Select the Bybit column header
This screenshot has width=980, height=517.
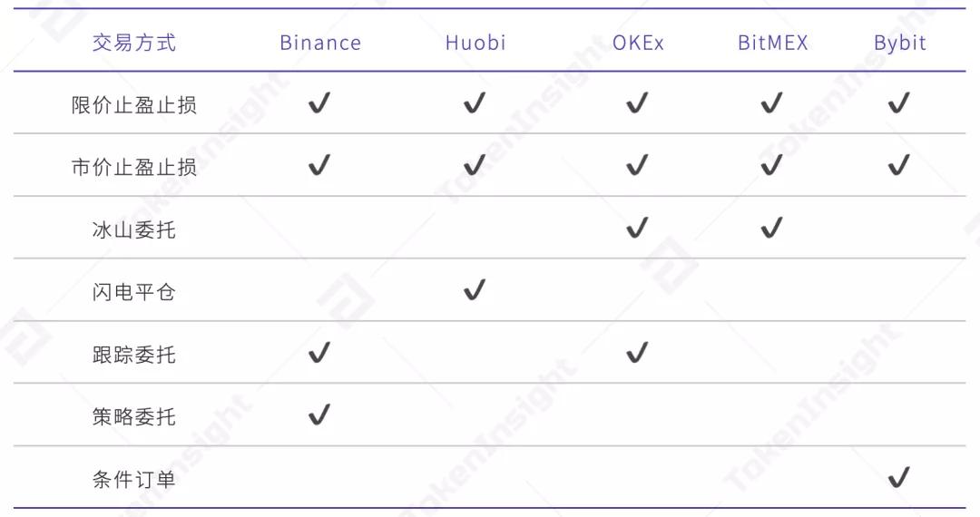(x=900, y=44)
